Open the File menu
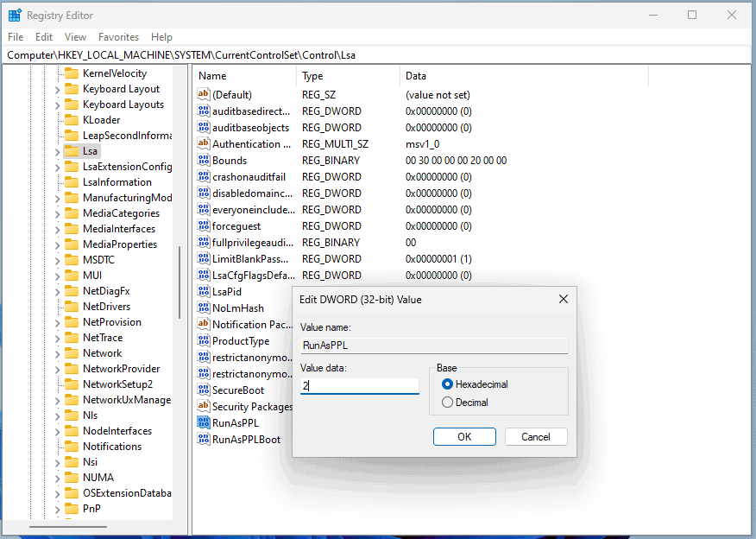 tap(16, 36)
